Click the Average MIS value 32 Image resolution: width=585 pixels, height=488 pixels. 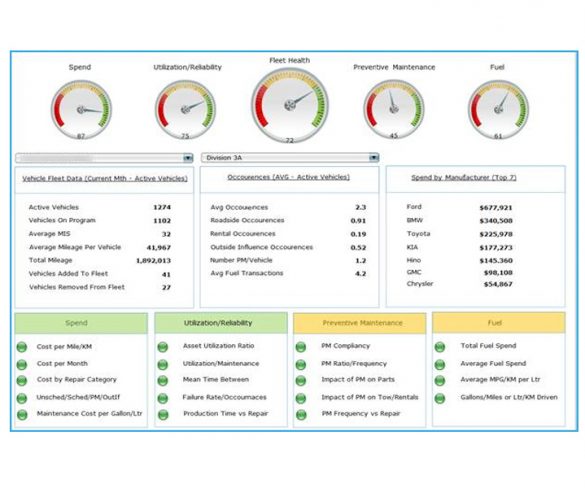point(166,234)
